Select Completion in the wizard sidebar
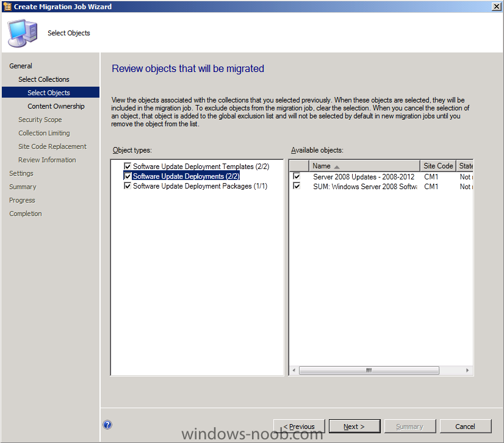Viewport: 504px width, 443px height. point(26,214)
